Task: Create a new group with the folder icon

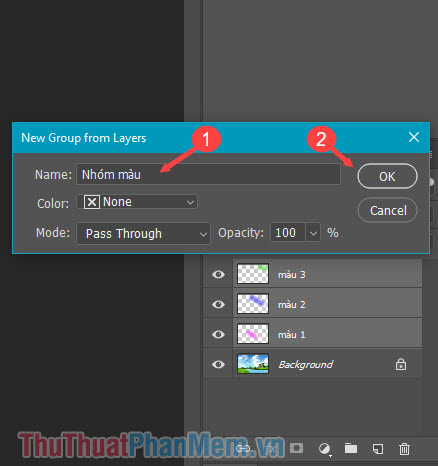Action: (x=351, y=448)
